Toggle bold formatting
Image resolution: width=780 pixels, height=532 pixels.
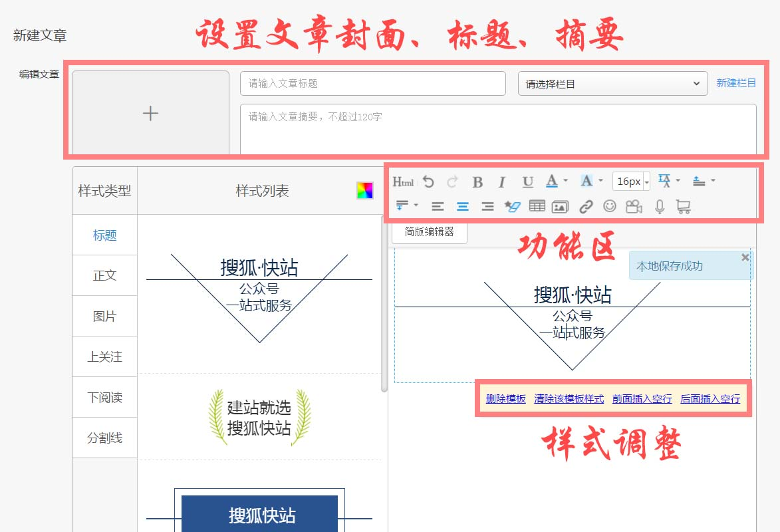tap(477, 182)
